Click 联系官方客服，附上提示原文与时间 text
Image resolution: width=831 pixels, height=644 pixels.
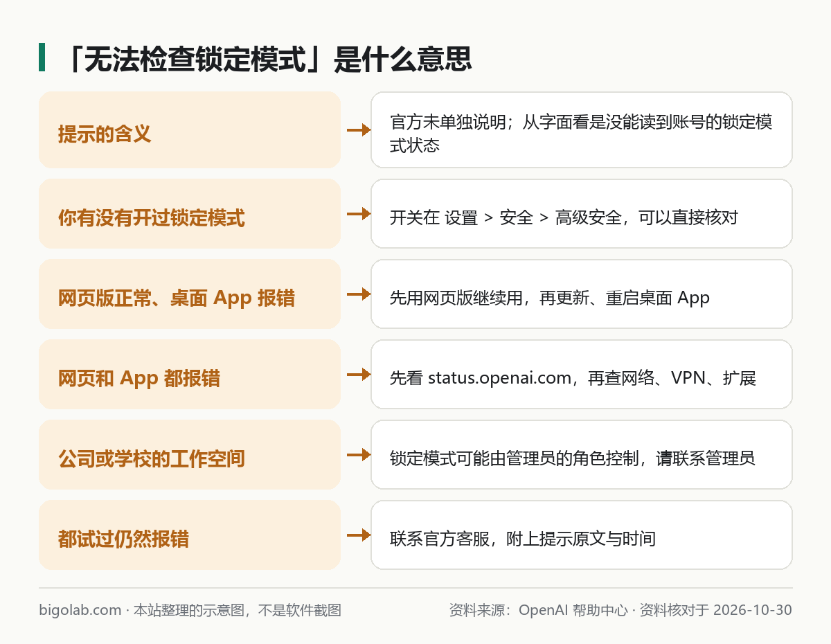point(523,539)
